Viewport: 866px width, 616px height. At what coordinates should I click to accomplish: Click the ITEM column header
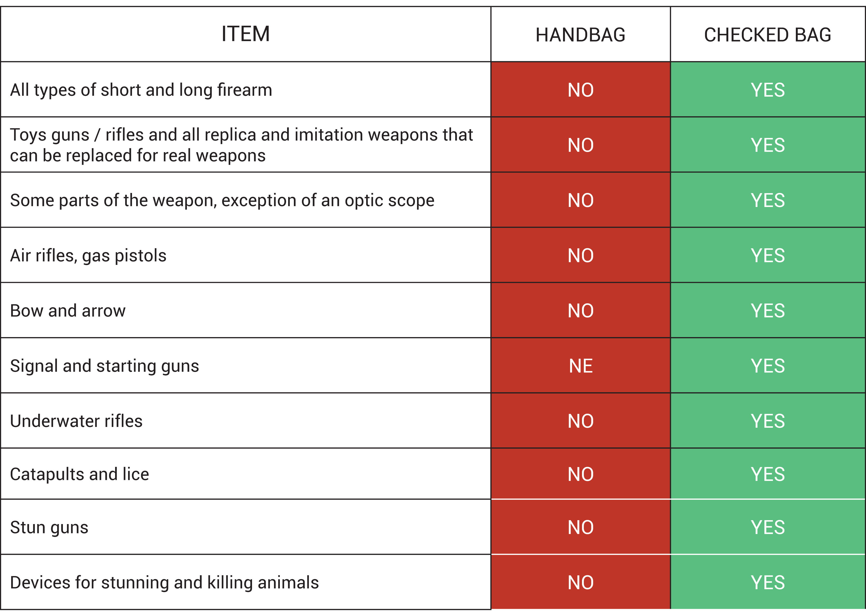click(x=246, y=34)
